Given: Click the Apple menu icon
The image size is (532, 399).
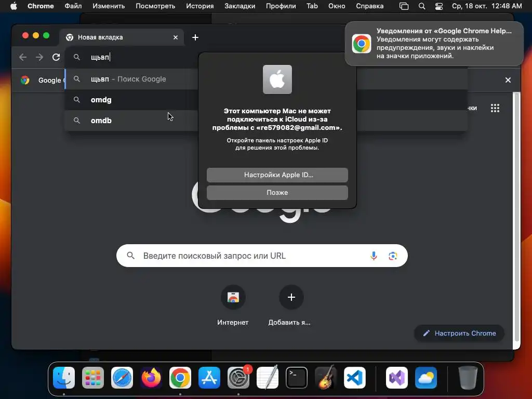Looking at the screenshot, I should click(x=14, y=6).
